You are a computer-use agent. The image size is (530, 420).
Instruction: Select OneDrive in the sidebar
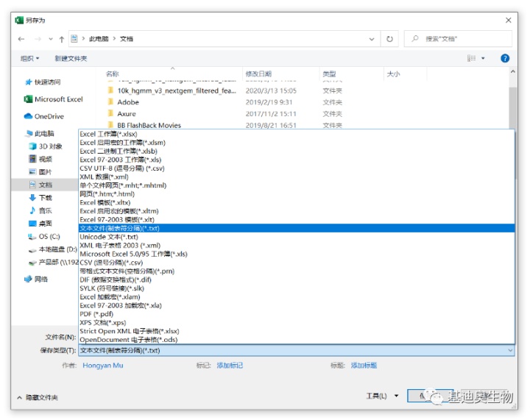tap(44, 116)
